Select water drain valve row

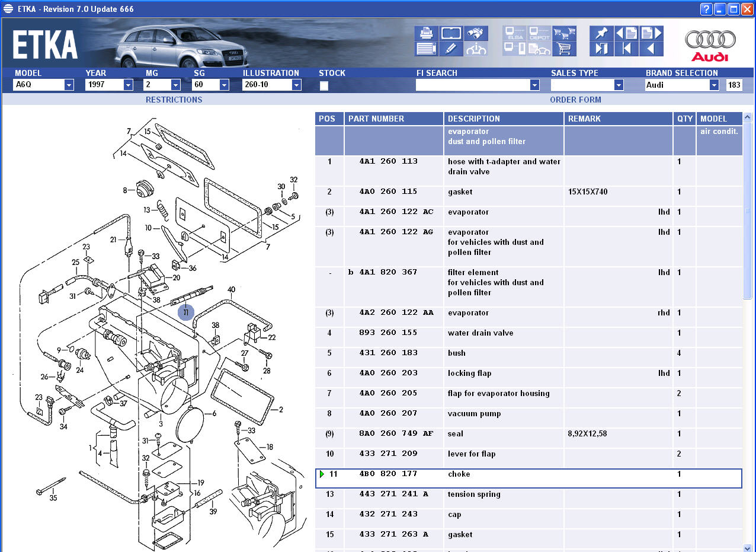(x=528, y=337)
